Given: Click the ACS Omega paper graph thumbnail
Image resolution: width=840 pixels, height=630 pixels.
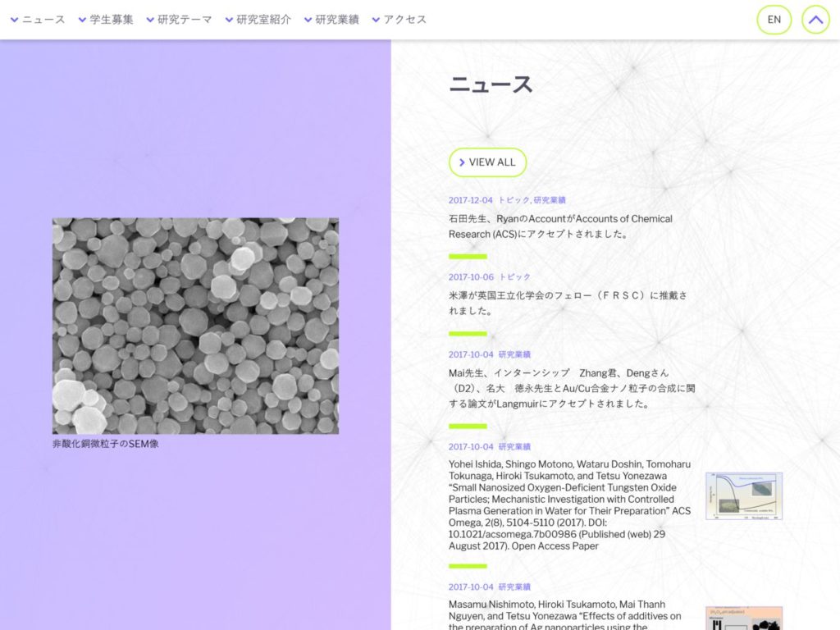Looking at the screenshot, I should 743,495.
